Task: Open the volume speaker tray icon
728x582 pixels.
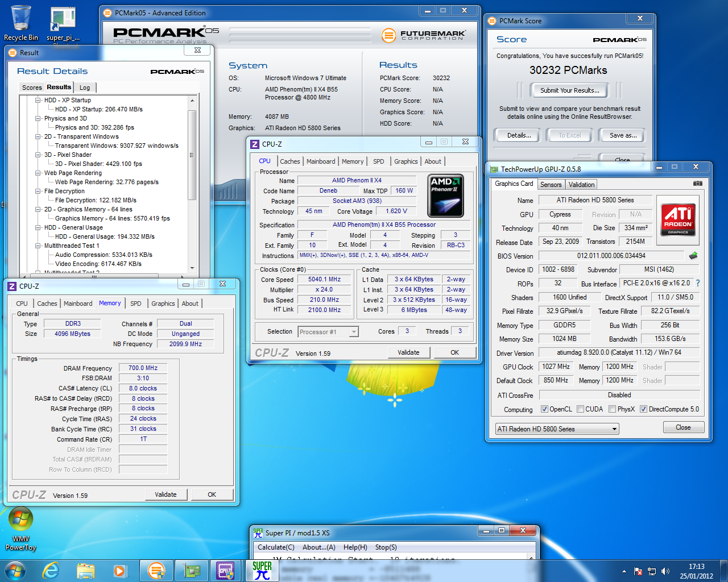Action: pos(665,571)
